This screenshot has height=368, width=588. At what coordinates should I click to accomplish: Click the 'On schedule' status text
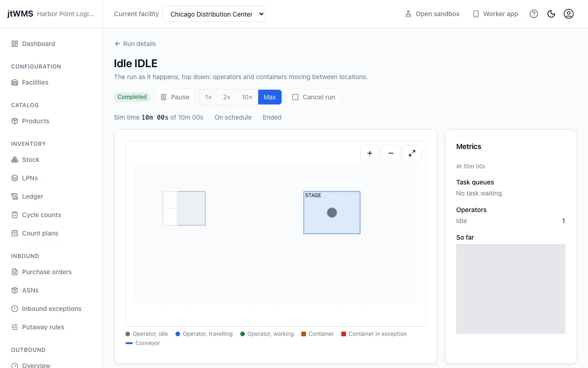tap(233, 117)
